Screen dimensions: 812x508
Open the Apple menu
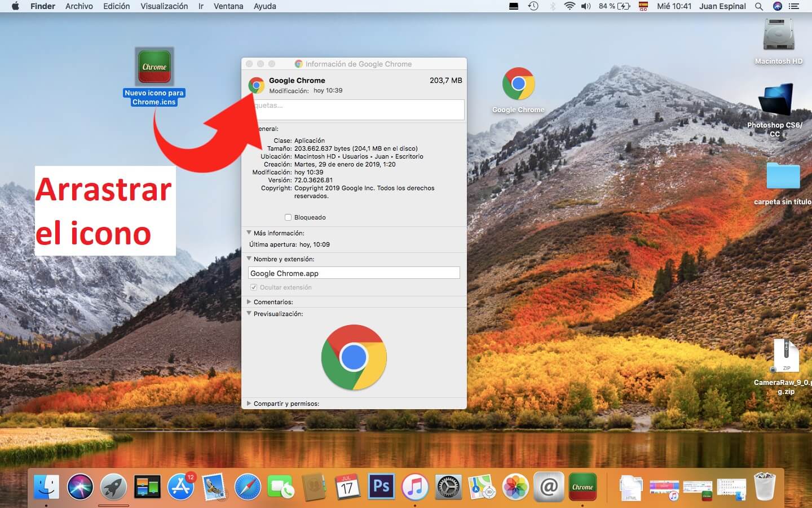point(15,6)
